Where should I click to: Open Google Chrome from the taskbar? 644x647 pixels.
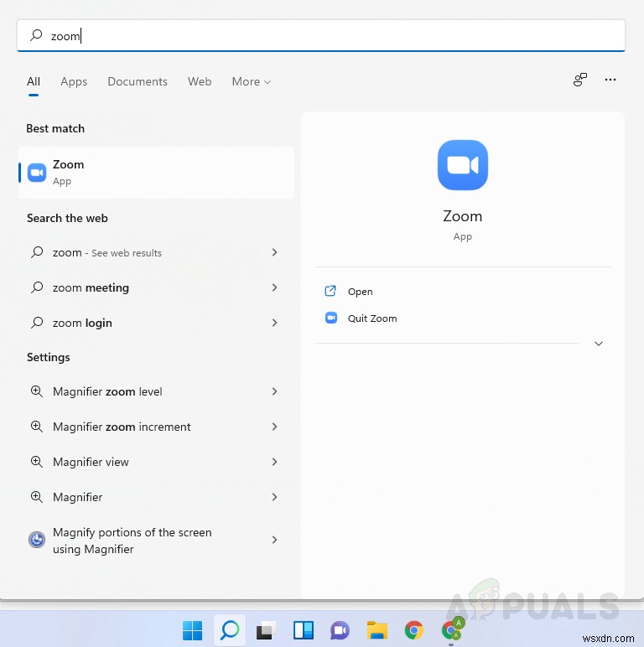pos(413,630)
